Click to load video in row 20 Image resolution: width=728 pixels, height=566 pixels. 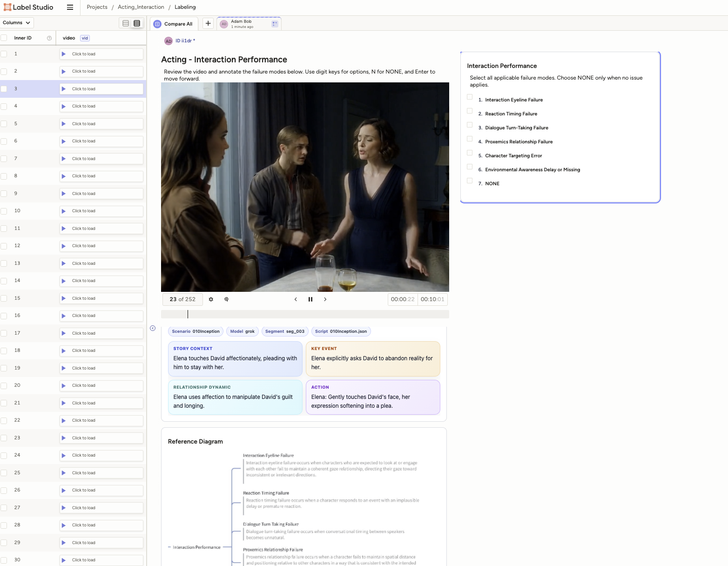101,385
